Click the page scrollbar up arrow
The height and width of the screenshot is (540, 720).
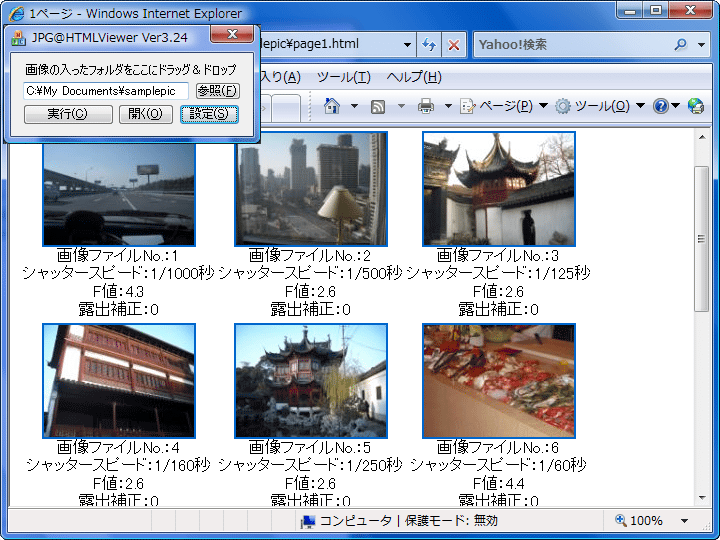pos(702,137)
